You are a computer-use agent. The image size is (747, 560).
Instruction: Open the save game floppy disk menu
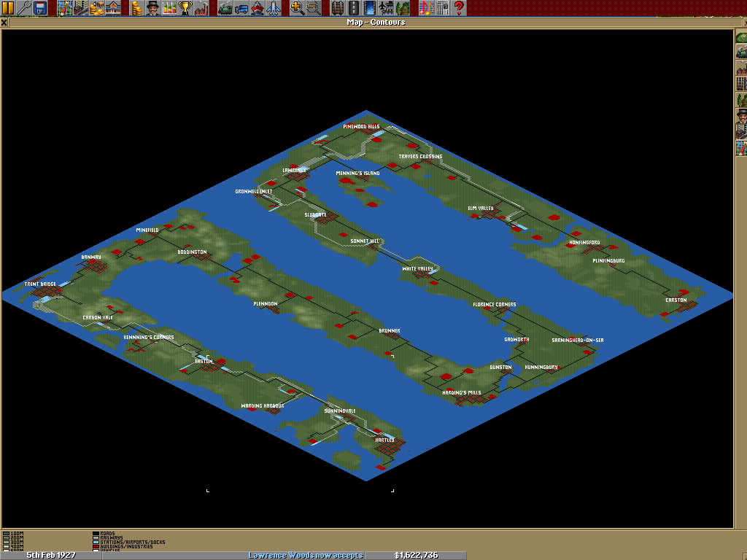point(41,7)
